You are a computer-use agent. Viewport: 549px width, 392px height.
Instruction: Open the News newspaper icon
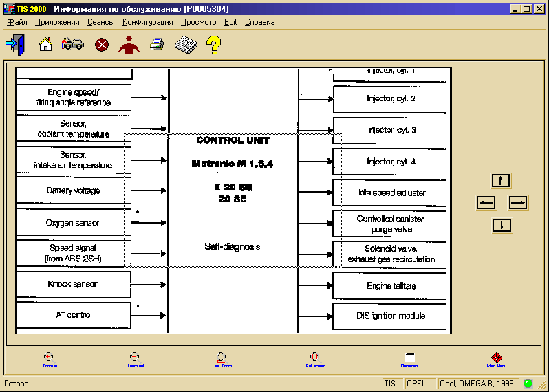pyautogui.click(x=186, y=45)
